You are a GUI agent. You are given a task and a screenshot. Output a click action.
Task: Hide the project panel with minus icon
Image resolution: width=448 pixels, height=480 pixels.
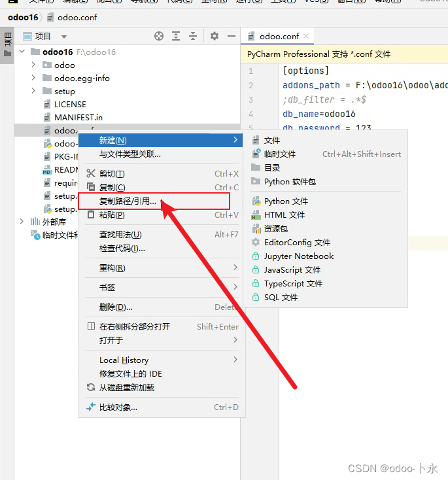[232, 36]
